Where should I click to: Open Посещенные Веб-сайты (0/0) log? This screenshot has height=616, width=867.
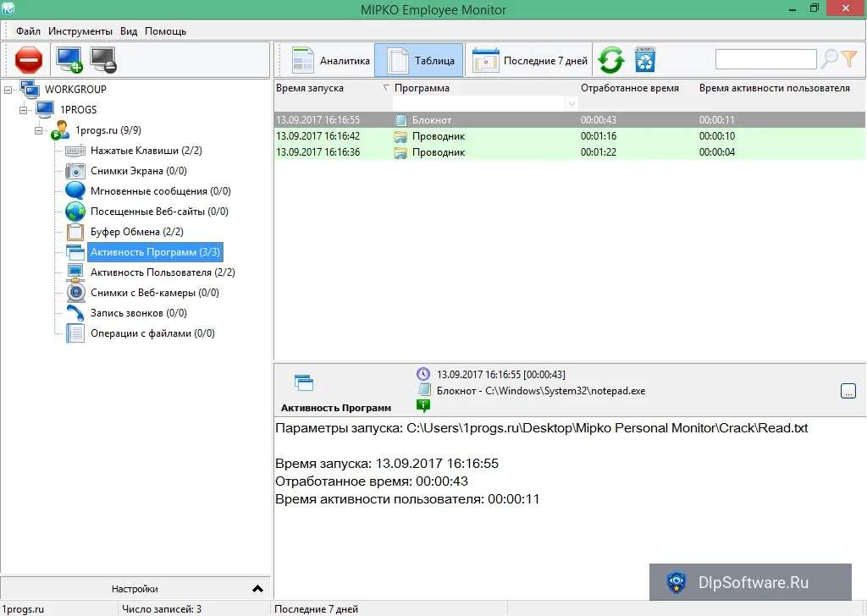pos(159,211)
